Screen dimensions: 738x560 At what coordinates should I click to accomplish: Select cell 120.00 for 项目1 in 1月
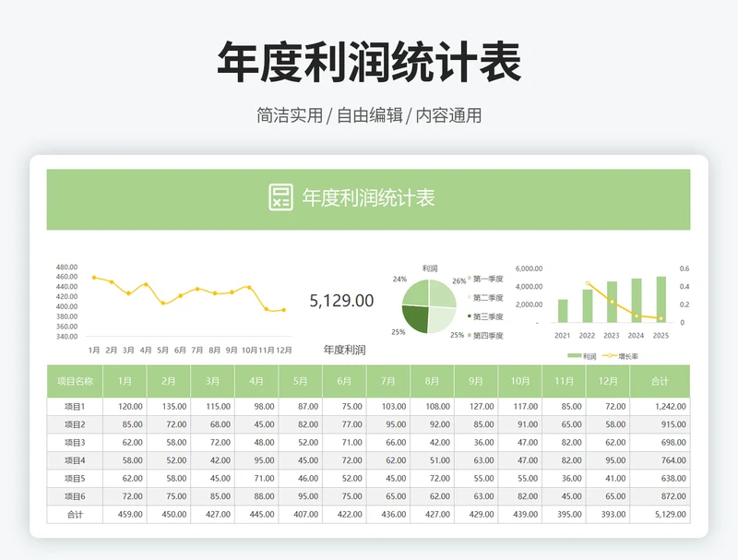(125, 407)
